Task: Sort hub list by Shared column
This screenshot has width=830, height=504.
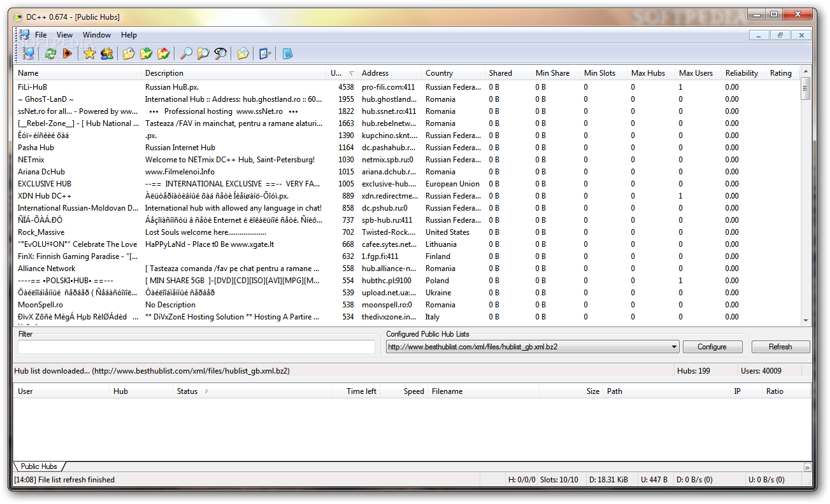Action: (x=508, y=73)
